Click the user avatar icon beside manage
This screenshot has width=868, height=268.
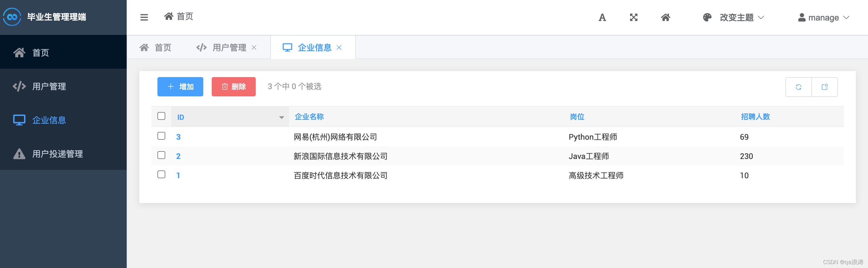pyautogui.click(x=802, y=17)
